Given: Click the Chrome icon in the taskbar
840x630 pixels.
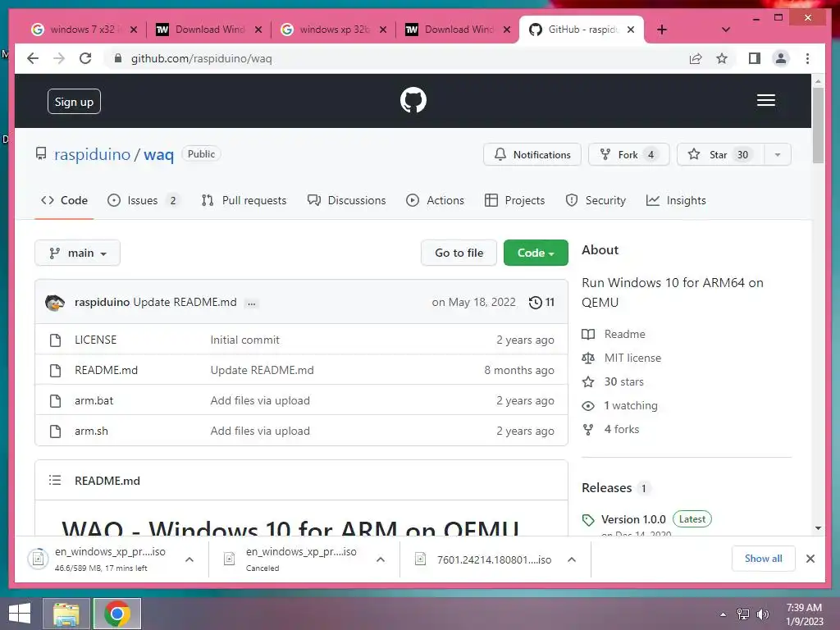Looking at the screenshot, I should (117, 614).
